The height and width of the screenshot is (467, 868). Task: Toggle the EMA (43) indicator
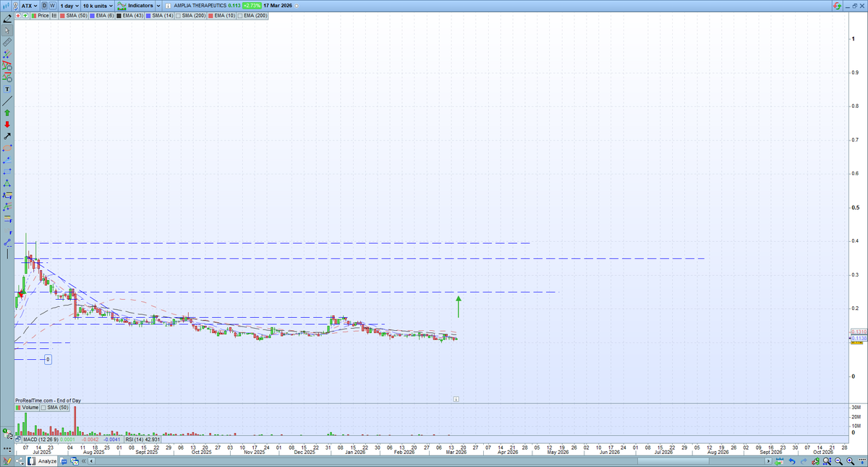tap(129, 15)
